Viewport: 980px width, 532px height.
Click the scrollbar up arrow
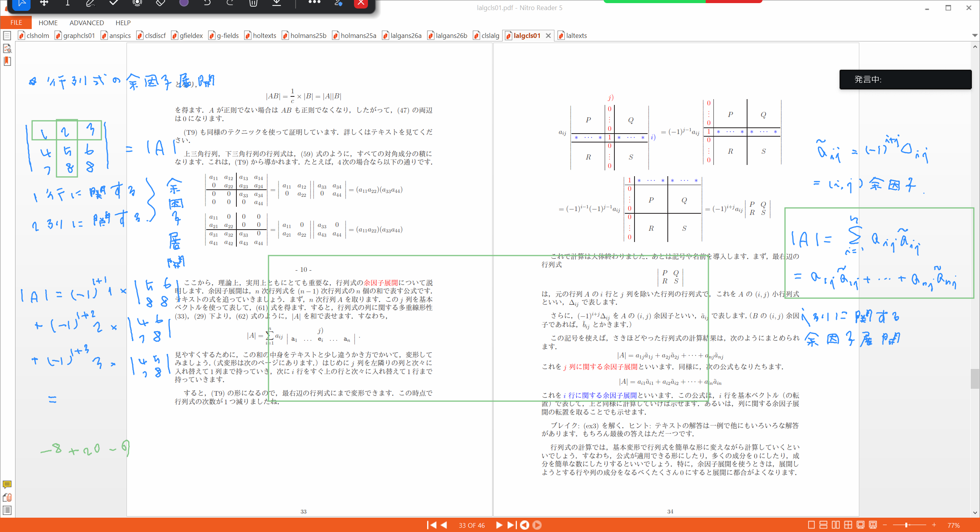[x=975, y=46]
